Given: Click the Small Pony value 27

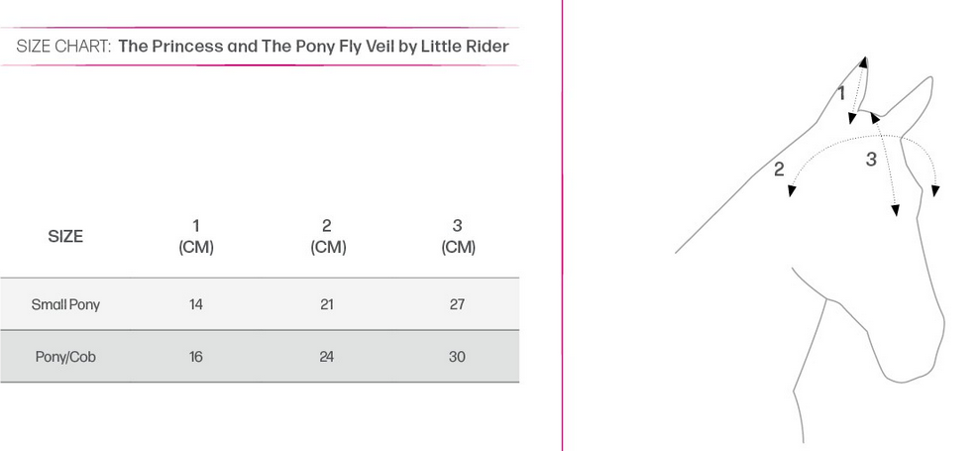Looking at the screenshot, I should [x=458, y=304].
